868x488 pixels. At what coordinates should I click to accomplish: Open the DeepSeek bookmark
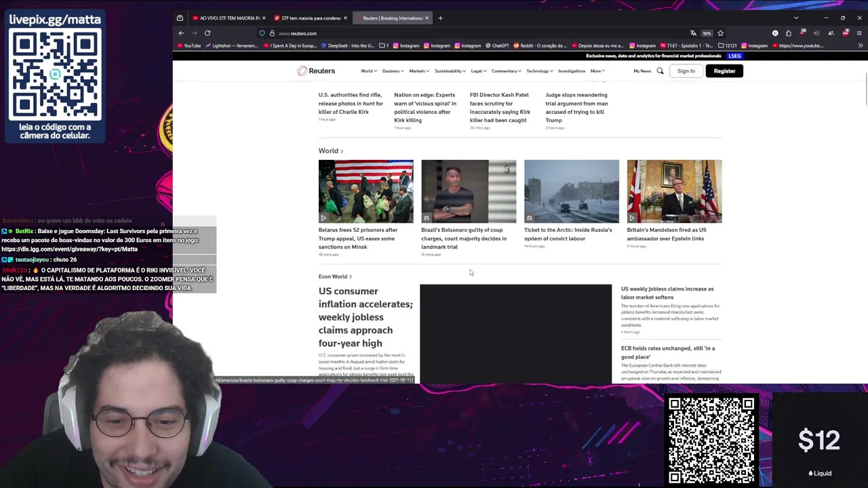(347, 46)
